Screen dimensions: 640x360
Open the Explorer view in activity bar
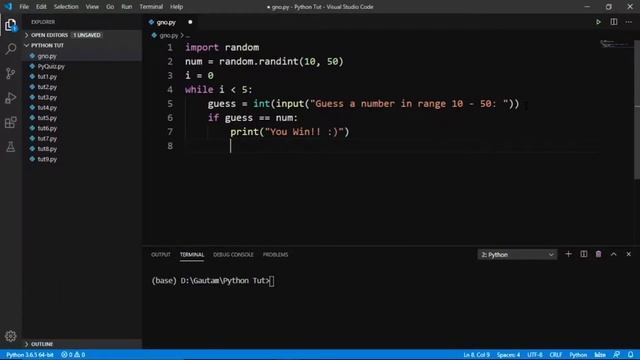[x=11, y=25]
